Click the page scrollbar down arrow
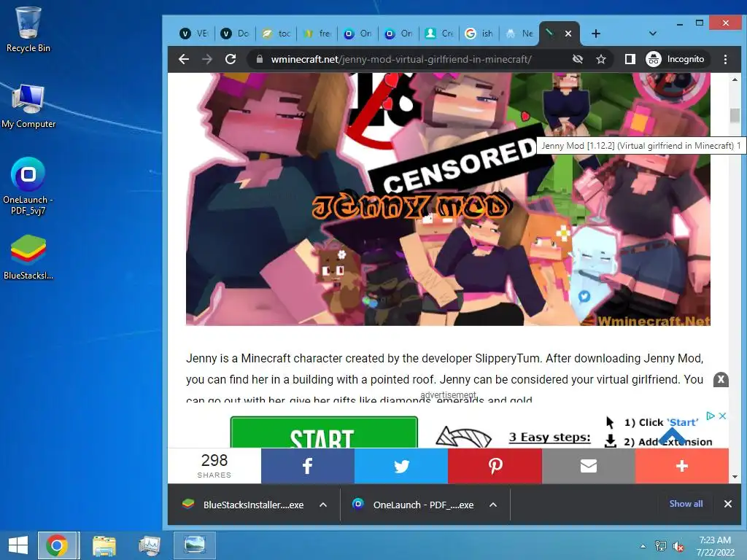 pyautogui.click(x=735, y=477)
